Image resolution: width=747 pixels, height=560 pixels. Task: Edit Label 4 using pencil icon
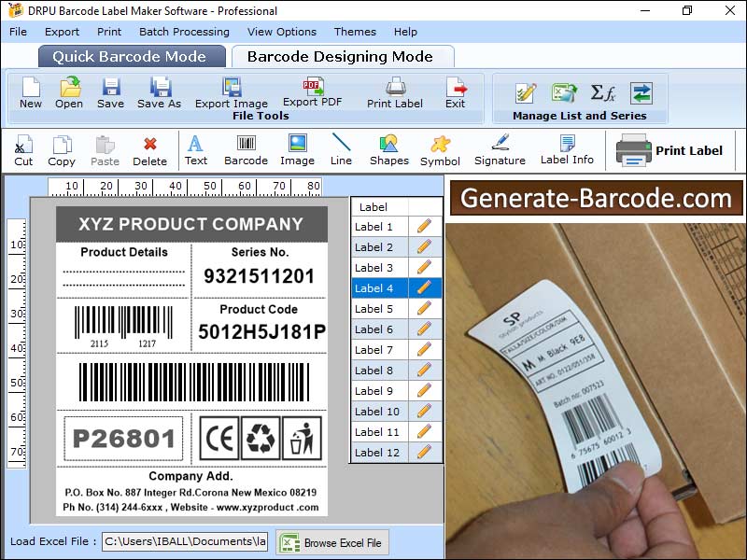coord(424,288)
